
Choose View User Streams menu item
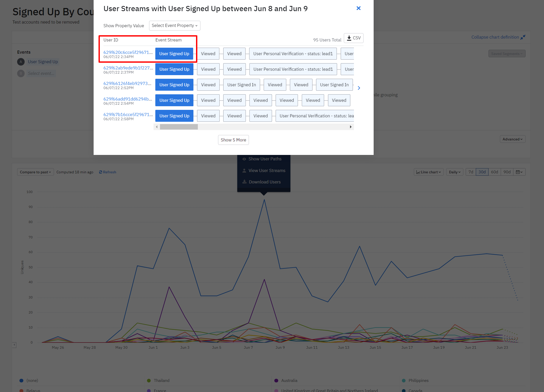tap(267, 170)
